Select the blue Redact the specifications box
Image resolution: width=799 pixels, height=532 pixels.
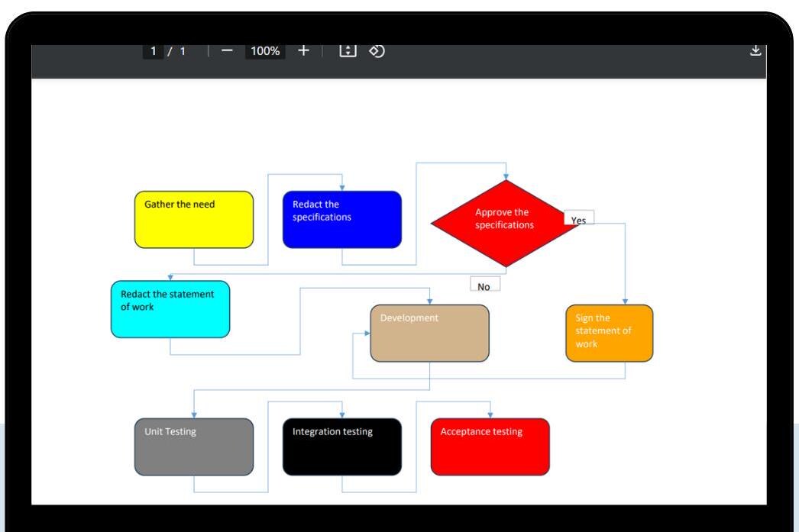tap(341, 219)
